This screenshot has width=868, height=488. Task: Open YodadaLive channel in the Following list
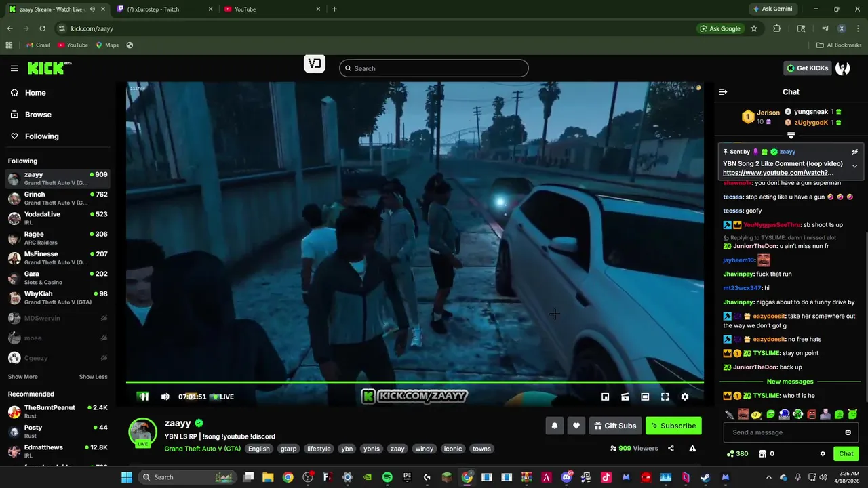pyautogui.click(x=58, y=218)
